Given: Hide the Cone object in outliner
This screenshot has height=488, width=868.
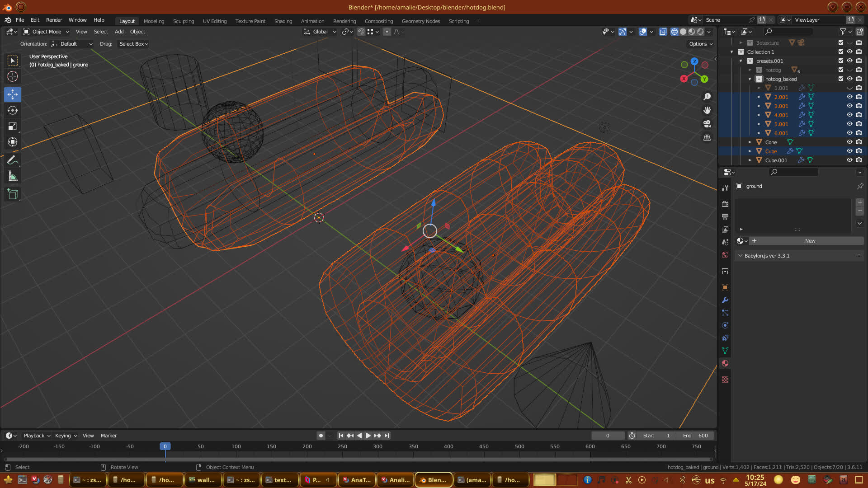Looking at the screenshot, I should point(849,142).
